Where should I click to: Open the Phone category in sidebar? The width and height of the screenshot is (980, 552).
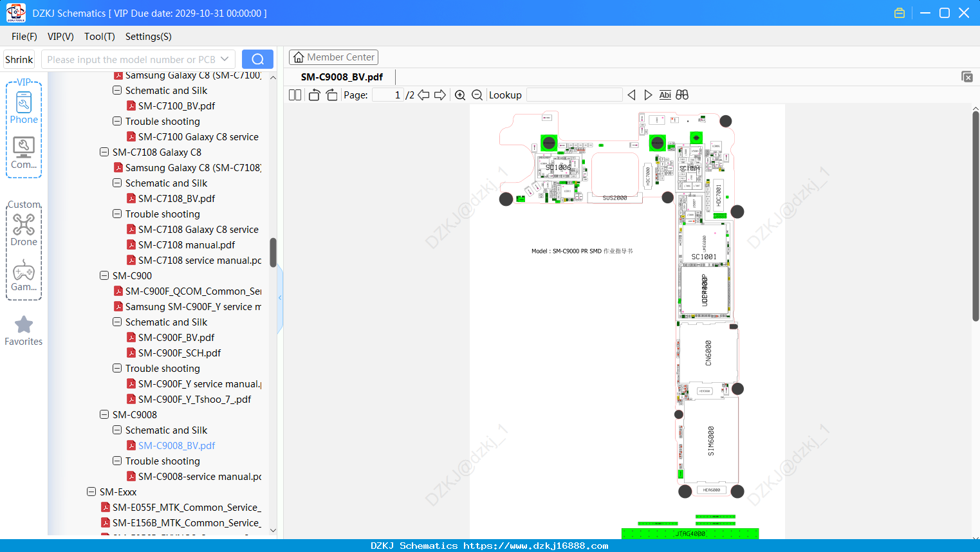pos(24,108)
